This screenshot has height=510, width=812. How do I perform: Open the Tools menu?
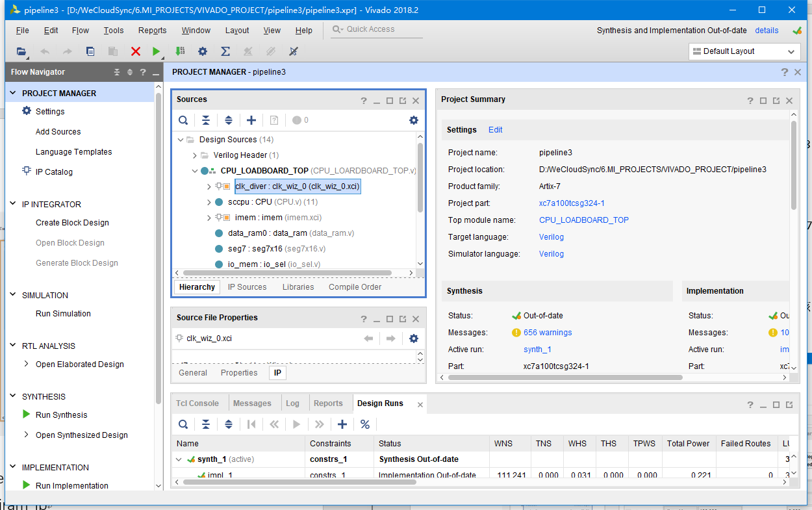click(x=114, y=31)
